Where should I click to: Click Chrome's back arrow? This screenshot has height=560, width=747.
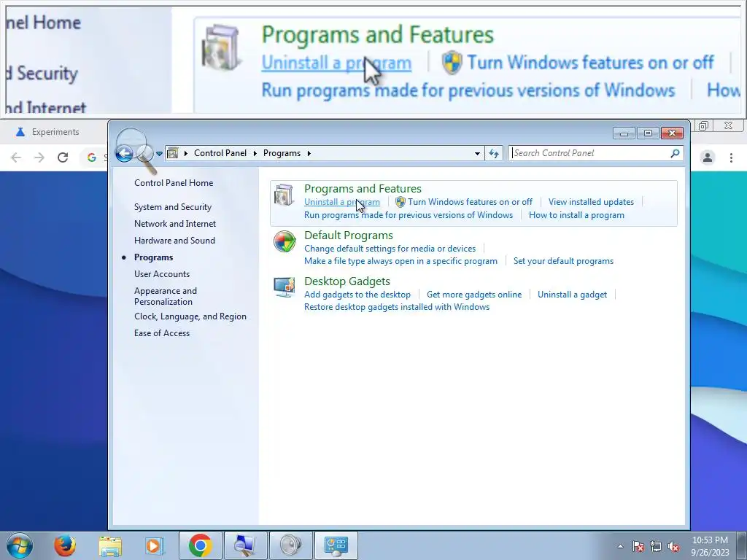tap(16, 157)
